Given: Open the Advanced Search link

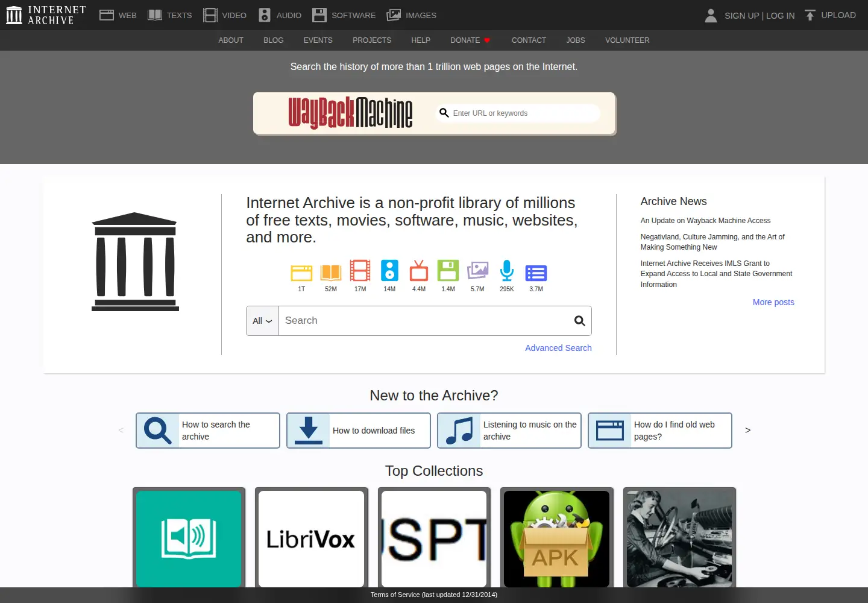Looking at the screenshot, I should [x=558, y=348].
